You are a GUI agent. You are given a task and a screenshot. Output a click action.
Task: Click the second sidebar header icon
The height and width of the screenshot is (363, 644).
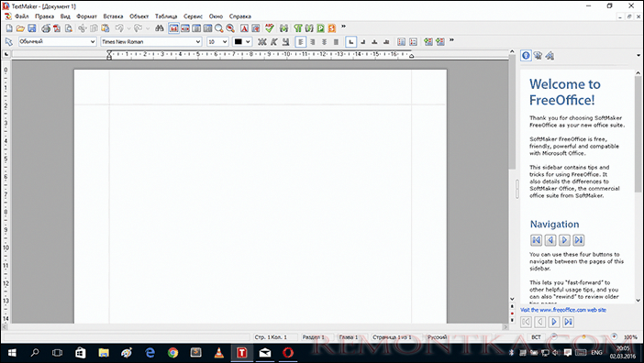[x=538, y=55]
